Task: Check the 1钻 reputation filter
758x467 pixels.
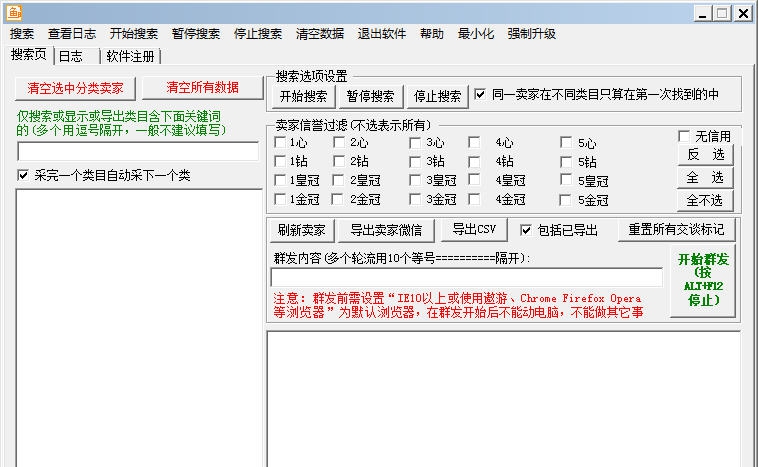Action: 280,161
